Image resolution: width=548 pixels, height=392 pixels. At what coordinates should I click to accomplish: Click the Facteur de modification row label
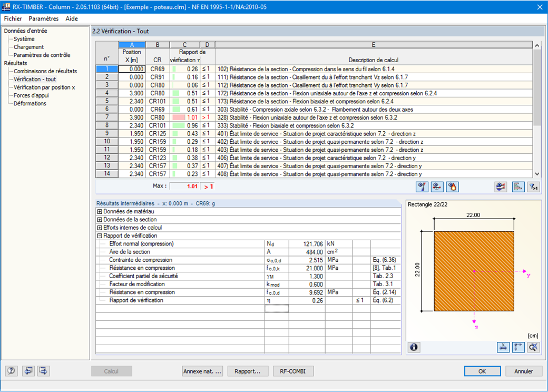137,284
